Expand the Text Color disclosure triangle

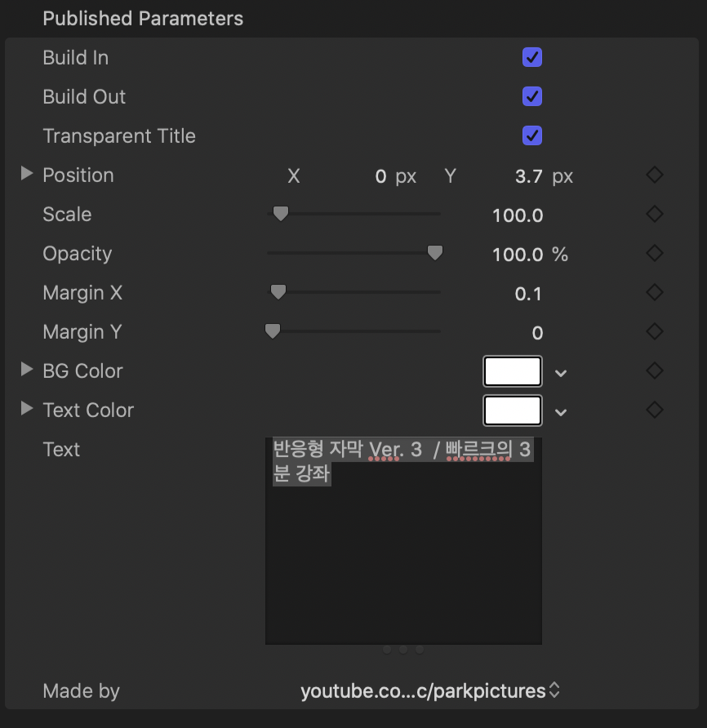(27, 409)
